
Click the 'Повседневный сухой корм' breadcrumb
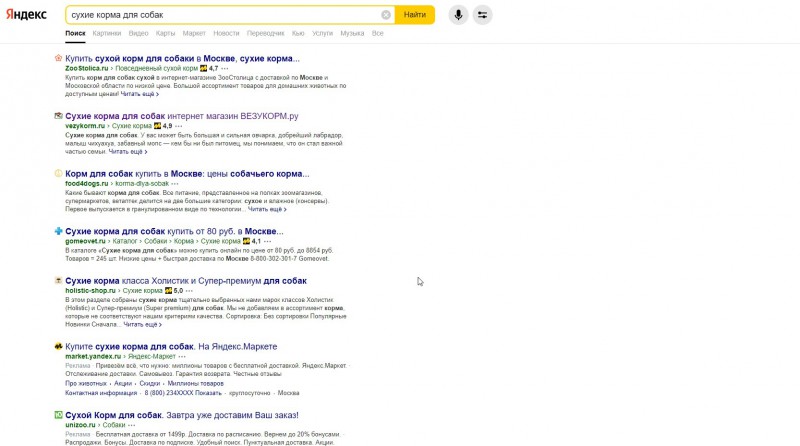tap(157, 68)
